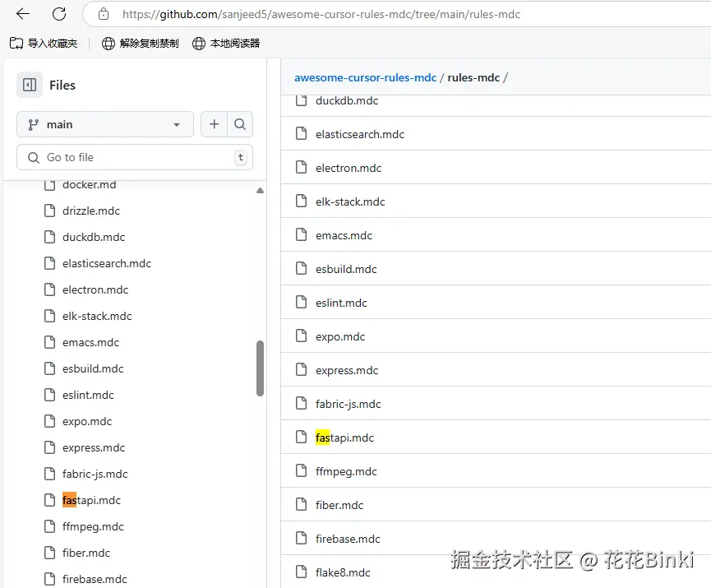Open fabric-js.mdc in the directory listing
Image resolution: width=711 pixels, height=588 pixels.
[348, 405]
